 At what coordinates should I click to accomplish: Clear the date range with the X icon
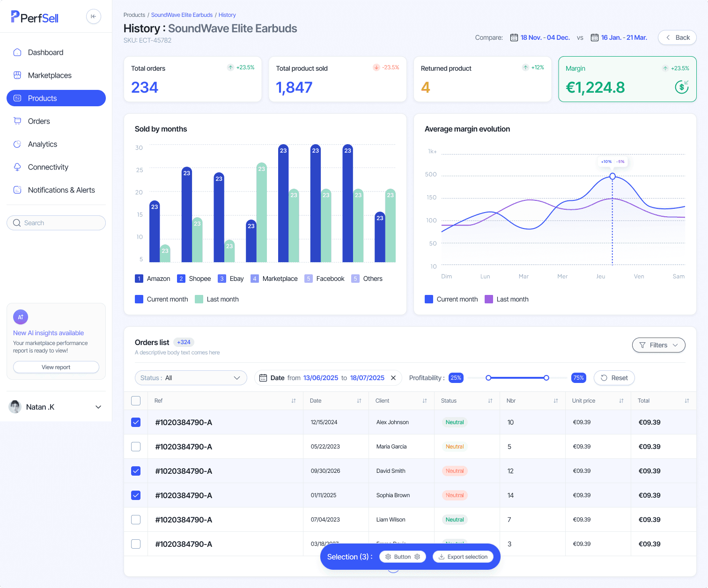(x=393, y=378)
